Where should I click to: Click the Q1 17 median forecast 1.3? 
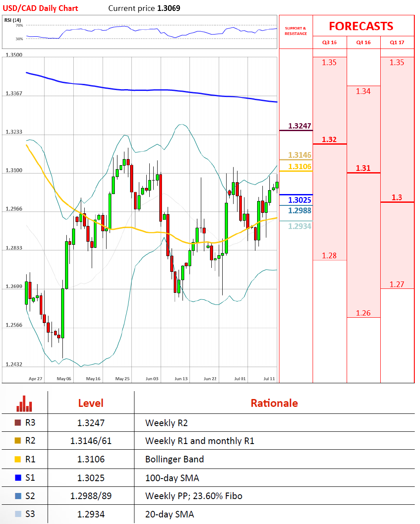[x=397, y=198]
